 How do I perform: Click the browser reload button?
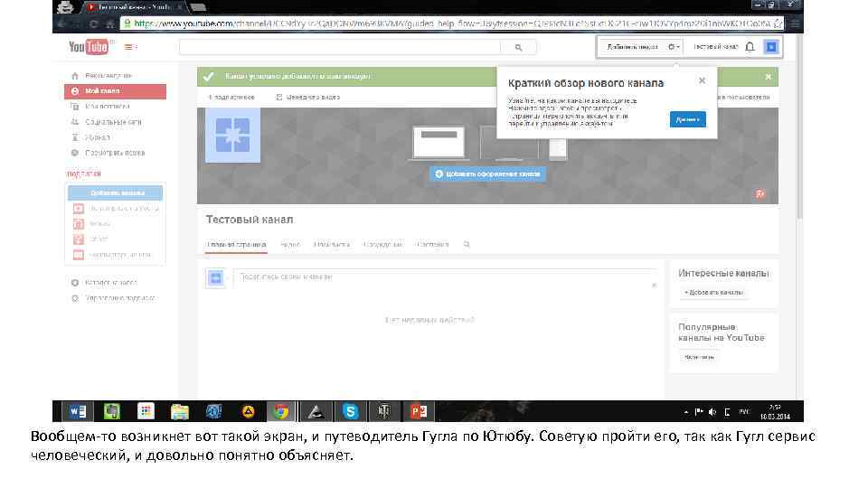click(93, 23)
